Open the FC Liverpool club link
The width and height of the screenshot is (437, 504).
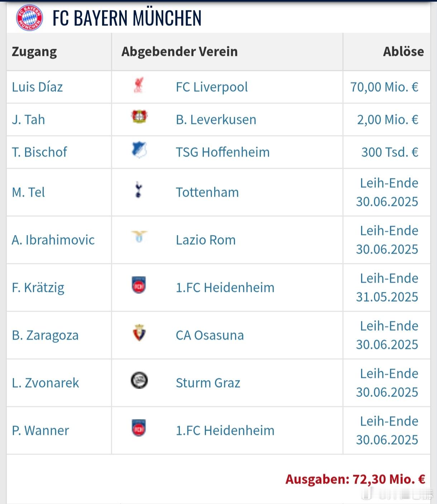(x=212, y=87)
